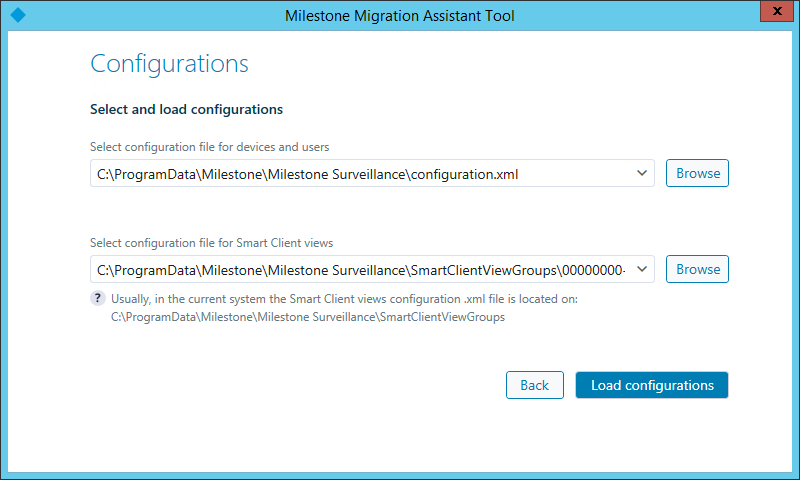The width and height of the screenshot is (800, 480).
Task: Expand the devices and users configuration dropdown
Action: (642, 174)
